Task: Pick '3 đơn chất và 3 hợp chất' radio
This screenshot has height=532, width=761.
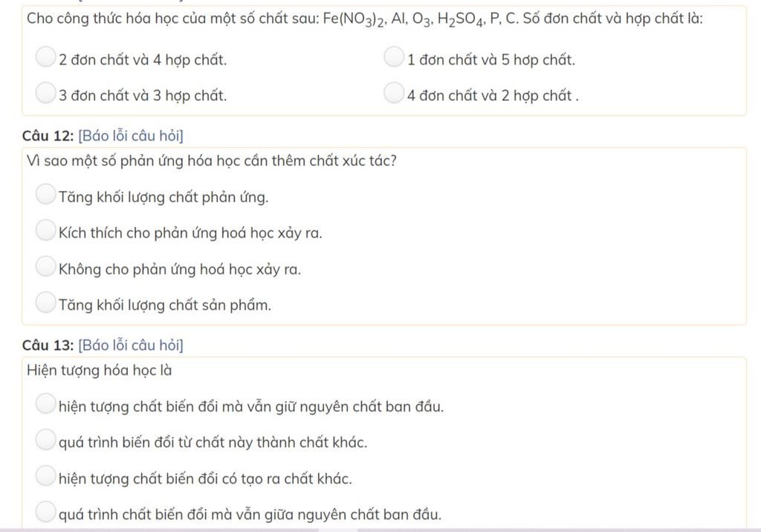Action: (x=47, y=94)
